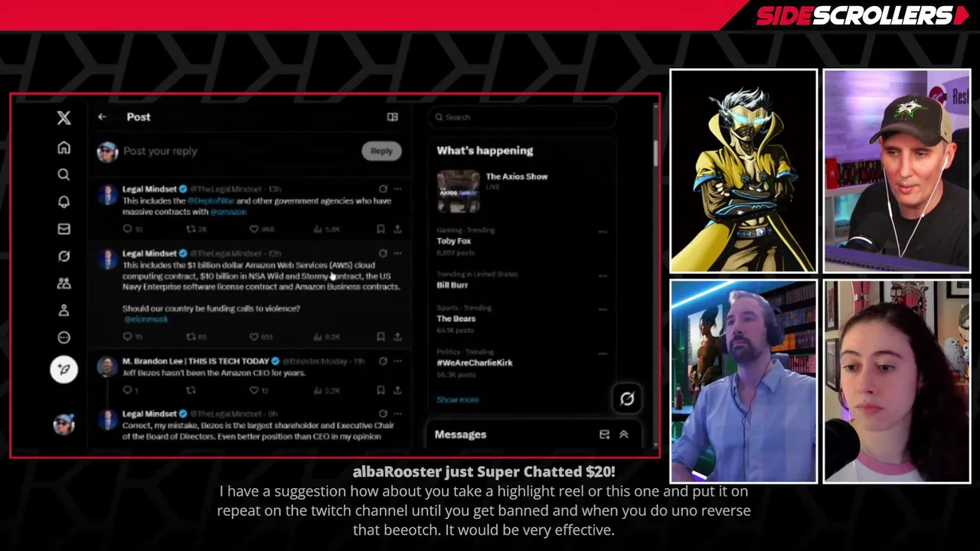Image resolution: width=980 pixels, height=551 pixels.
Task: Like the @DeptofWar Legal Mindset post
Action: pyautogui.click(x=254, y=229)
